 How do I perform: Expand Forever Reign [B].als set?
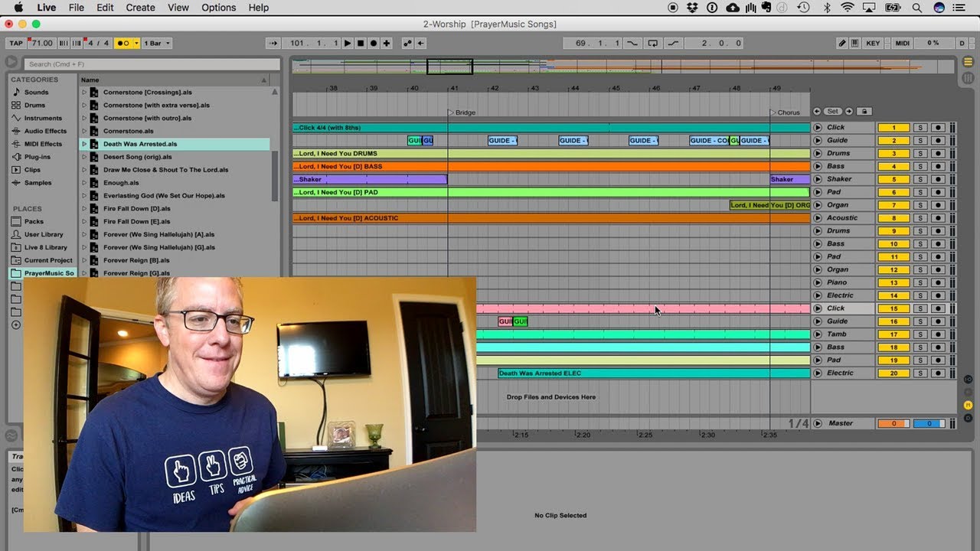(x=84, y=260)
